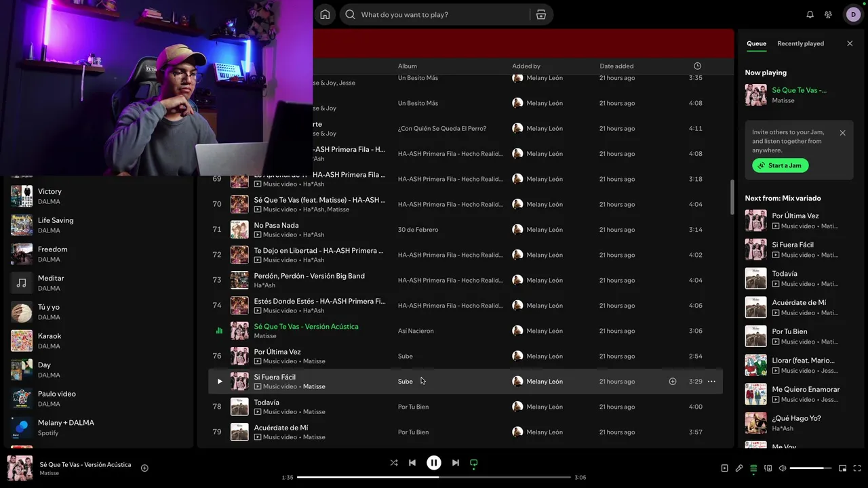Show lyrics with the microphone icon
The height and width of the screenshot is (488, 868).
[739, 468]
